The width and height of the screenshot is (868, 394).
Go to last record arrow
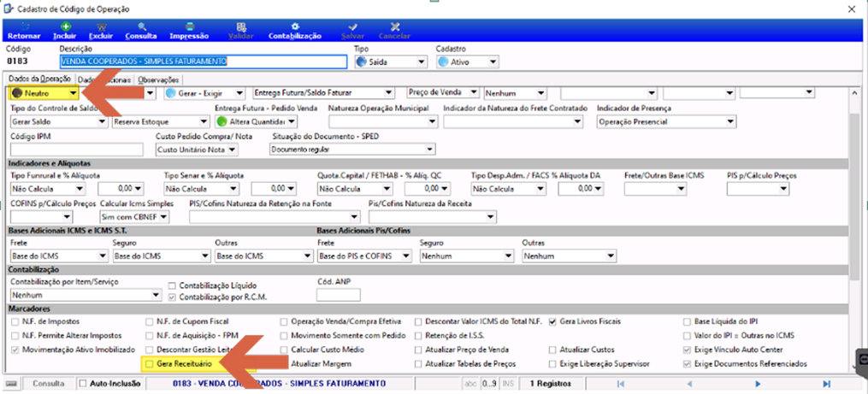826,384
